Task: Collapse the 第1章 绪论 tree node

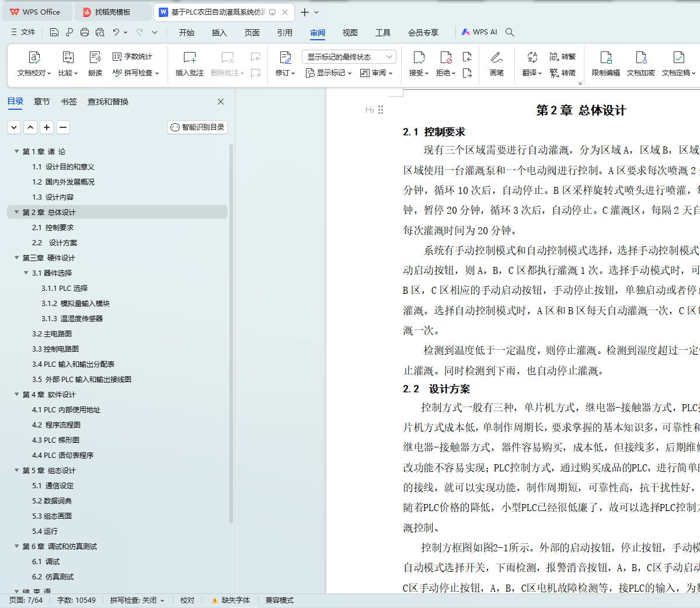Action: 17,151
